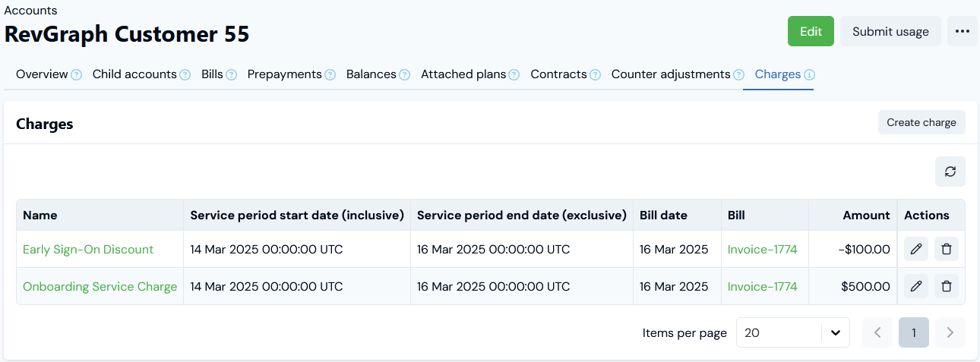Refresh the charges table
Screen dimensions: 980x362
pyautogui.click(x=950, y=172)
